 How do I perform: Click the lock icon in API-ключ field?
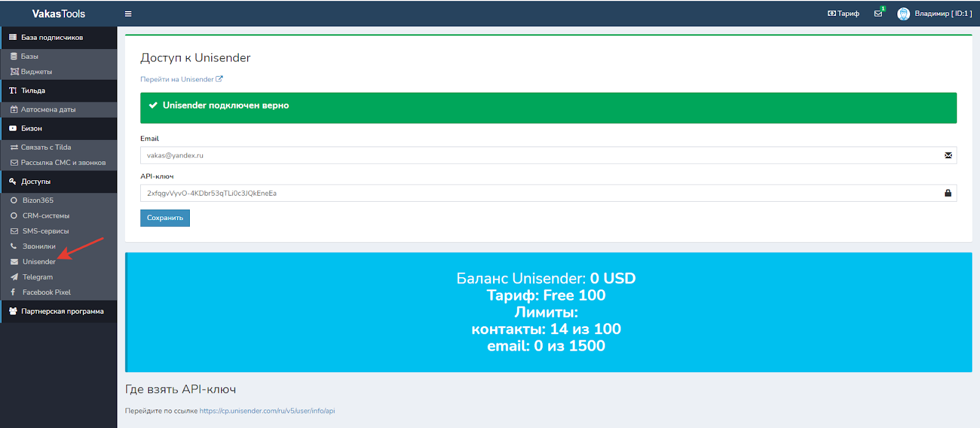point(948,193)
